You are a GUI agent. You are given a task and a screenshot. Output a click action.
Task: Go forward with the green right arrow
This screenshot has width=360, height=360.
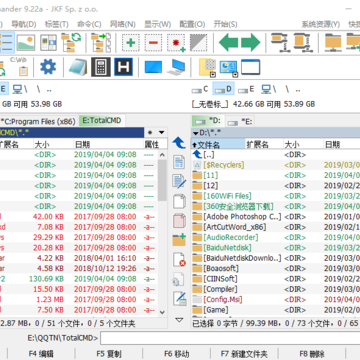click(x=251, y=42)
